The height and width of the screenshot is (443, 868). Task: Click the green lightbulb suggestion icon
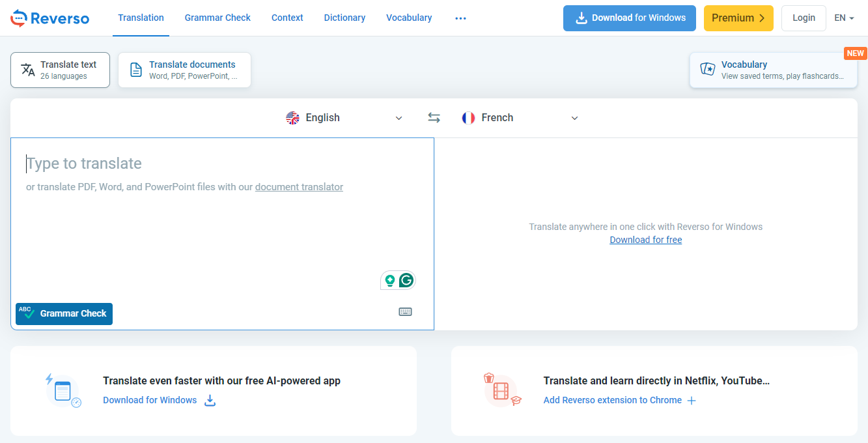click(390, 281)
